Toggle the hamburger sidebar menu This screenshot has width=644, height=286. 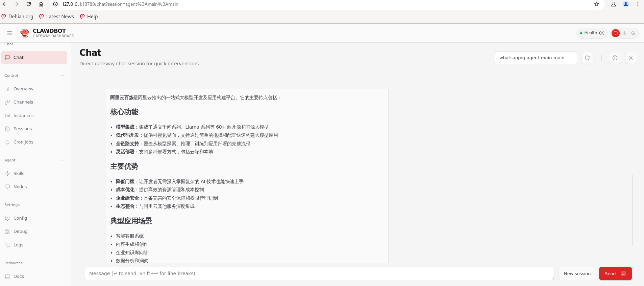[x=10, y=33]
